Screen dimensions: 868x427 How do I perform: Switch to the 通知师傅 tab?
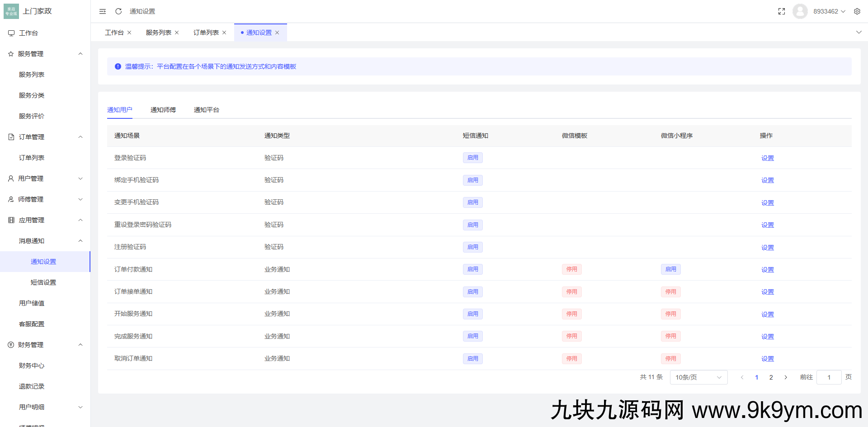(x=163, y=109)
